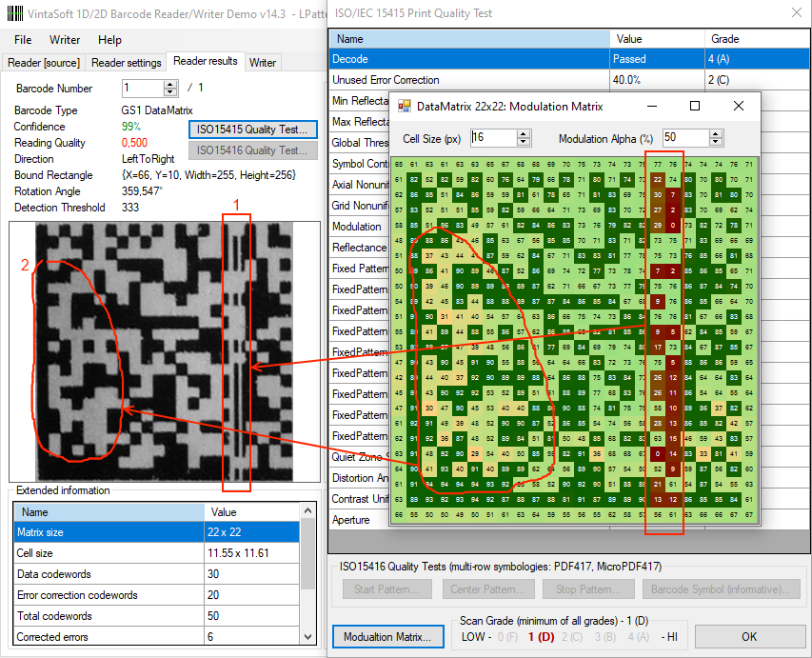Close the ISO/IEC 15415 Print Quality window
Viewport: 812px width, 658px height.
[796, 12]
